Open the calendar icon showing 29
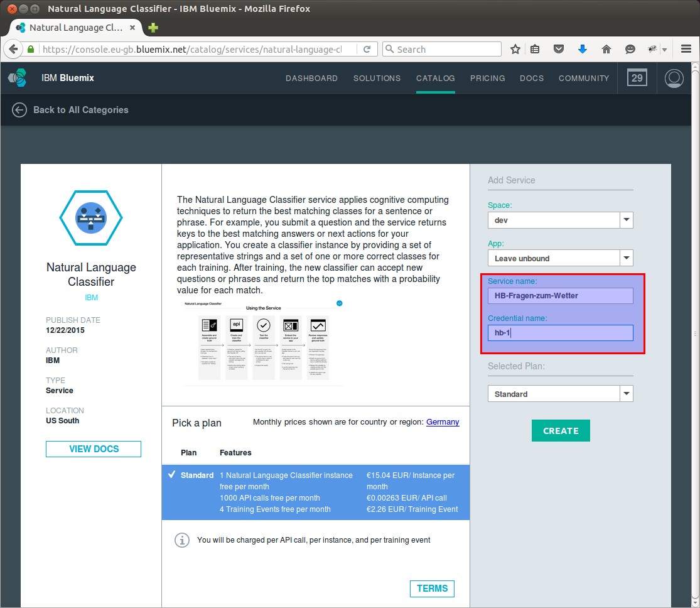The image size is (700, 608). [637, 78]
